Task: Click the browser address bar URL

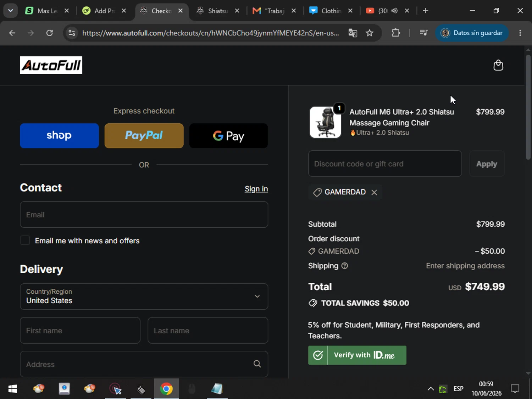Action: (211, 33)
